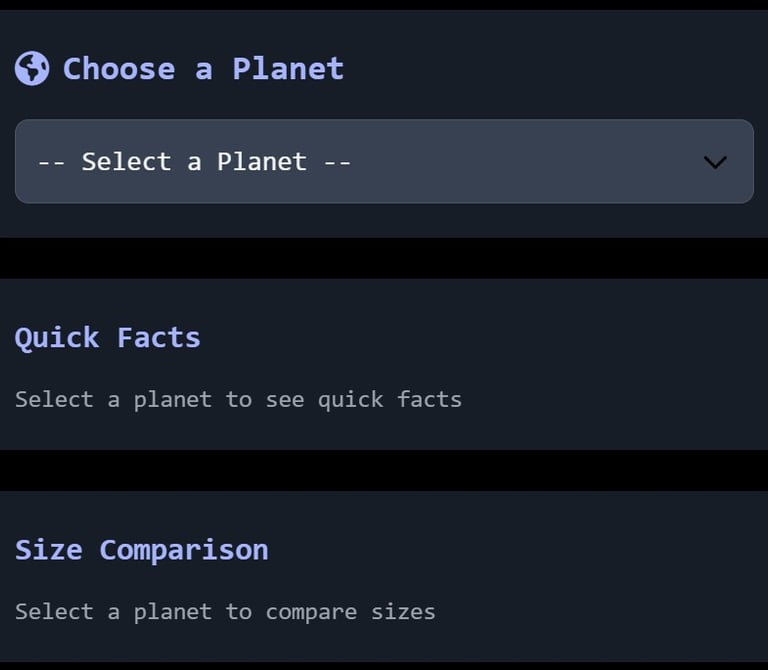Click the black gap above the Size Comparison panel

(384, 470)
